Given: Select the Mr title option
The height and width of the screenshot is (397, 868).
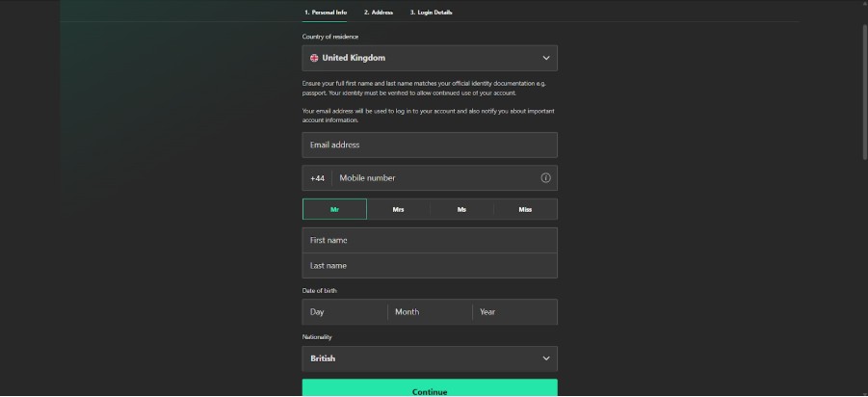Looking at the screenshot, I should 334,209.
